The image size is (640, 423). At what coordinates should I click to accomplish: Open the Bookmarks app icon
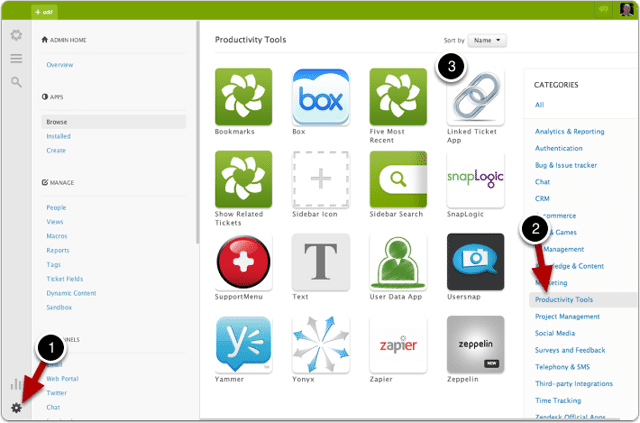tap(243, 97)
